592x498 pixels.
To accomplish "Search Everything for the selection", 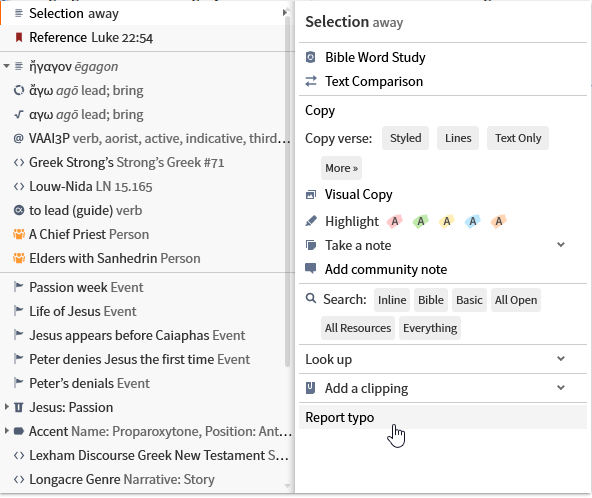I will point(430,328).
